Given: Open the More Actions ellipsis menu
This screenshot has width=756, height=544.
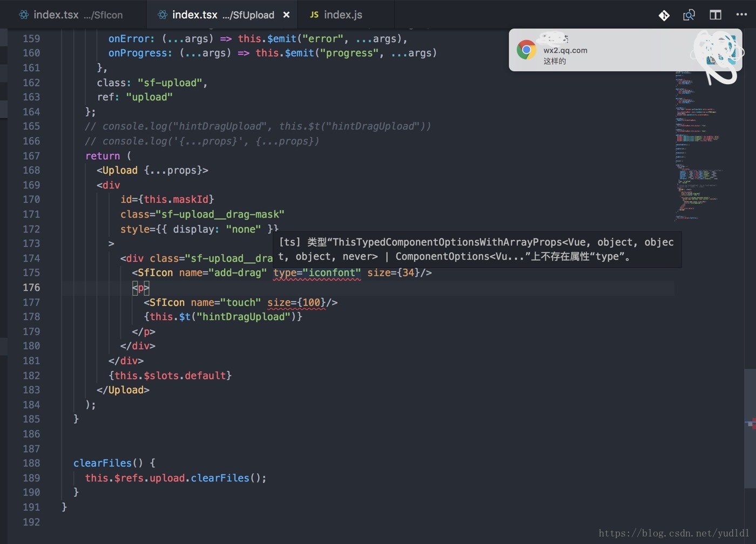Looking at the screenshot, I should point(742,15).
